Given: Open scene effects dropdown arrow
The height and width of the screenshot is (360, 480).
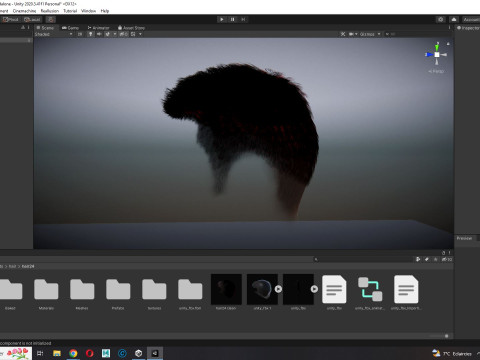Looking at the screenshot, I should click(115, 34).
